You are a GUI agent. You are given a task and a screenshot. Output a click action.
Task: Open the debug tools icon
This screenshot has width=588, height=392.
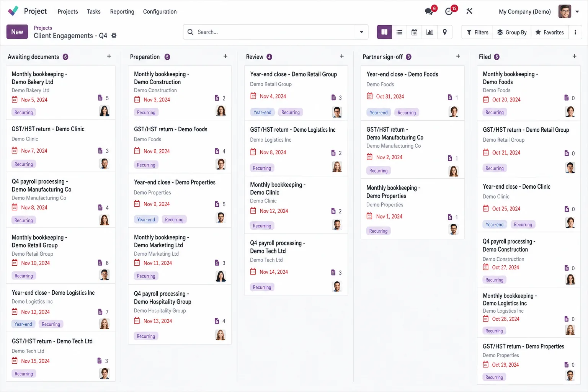click(469, 11)
